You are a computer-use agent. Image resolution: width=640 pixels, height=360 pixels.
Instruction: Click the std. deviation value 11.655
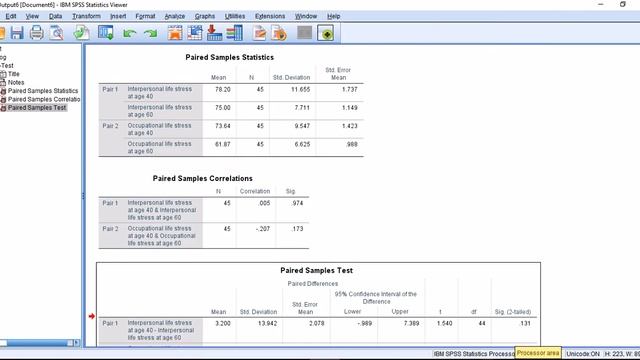(300, 89)
